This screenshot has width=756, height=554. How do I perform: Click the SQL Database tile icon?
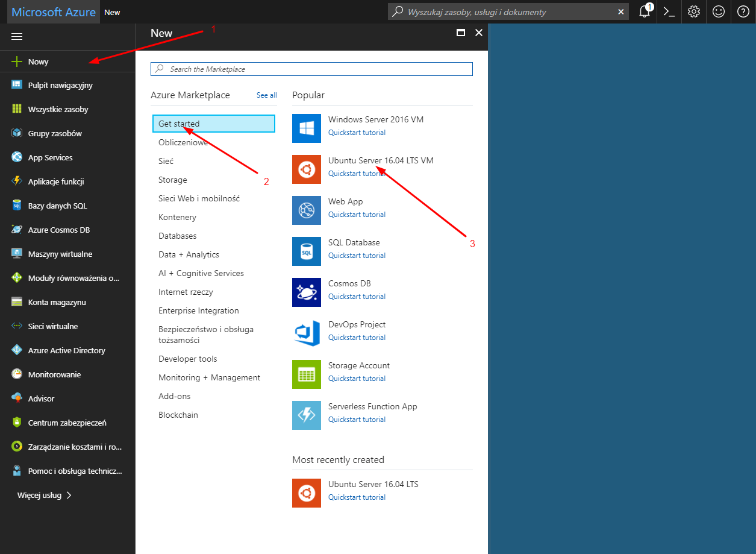307,251
